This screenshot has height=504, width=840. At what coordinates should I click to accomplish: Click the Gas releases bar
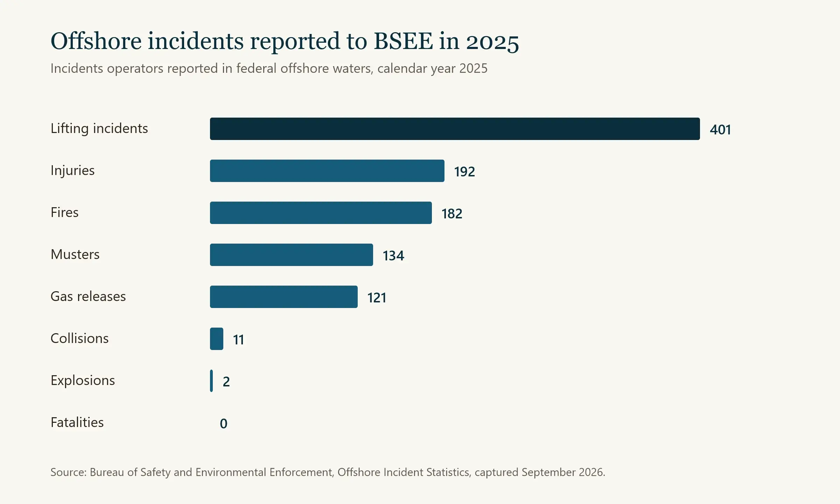coord(284,297)
